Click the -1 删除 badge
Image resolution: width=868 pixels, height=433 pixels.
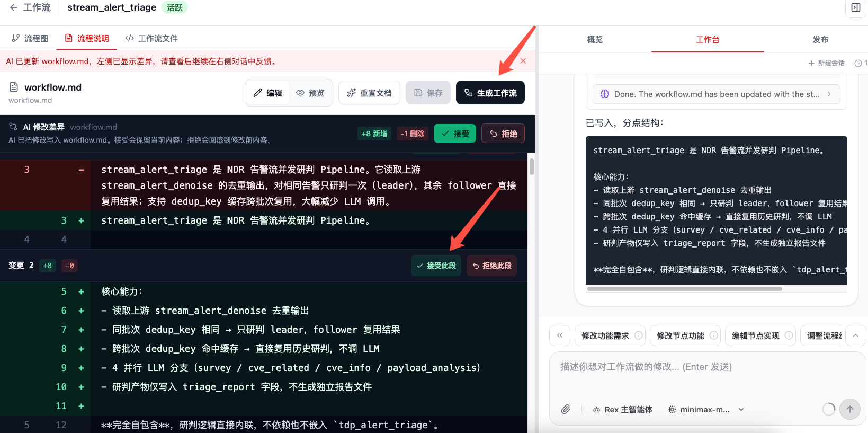click(413, 134)
